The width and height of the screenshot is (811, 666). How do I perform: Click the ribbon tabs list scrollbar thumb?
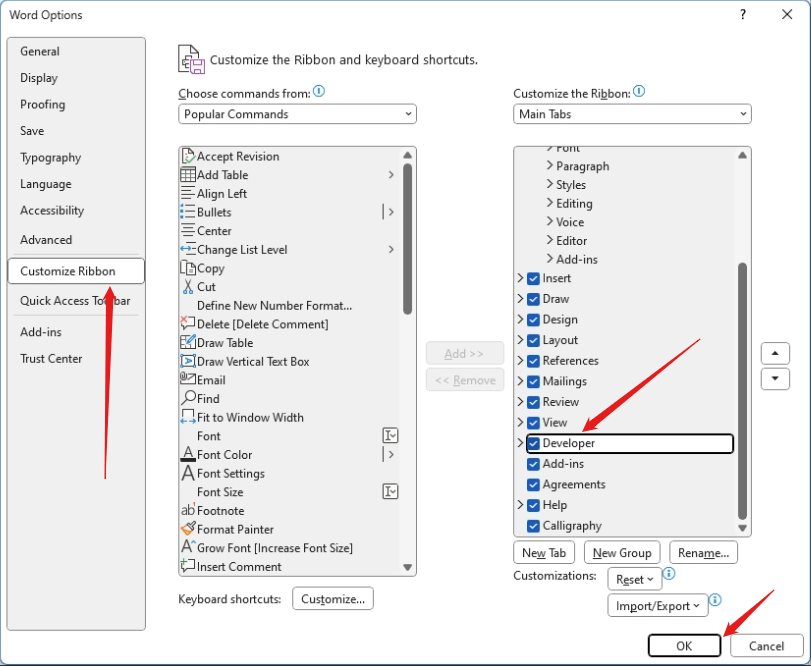(x=742, y=391)
